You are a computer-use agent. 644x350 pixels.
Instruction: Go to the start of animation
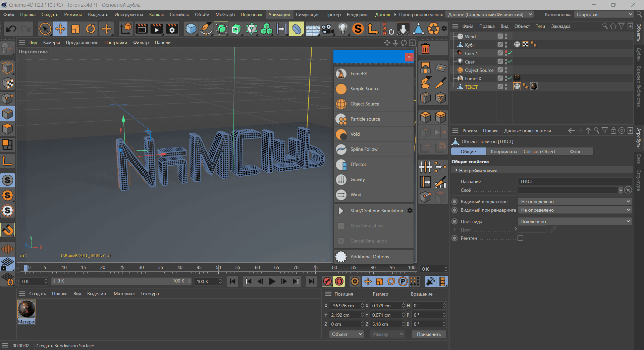[233, 281]
